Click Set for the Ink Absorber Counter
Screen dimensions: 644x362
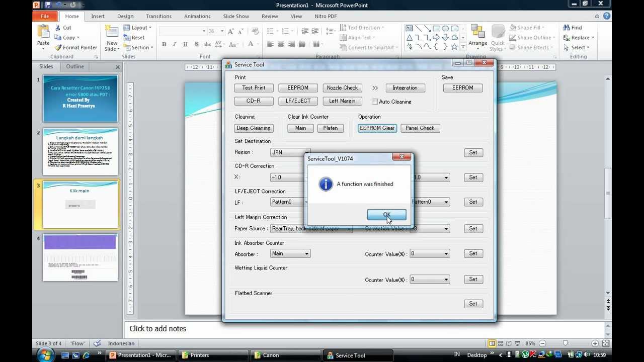click(473, 253)
